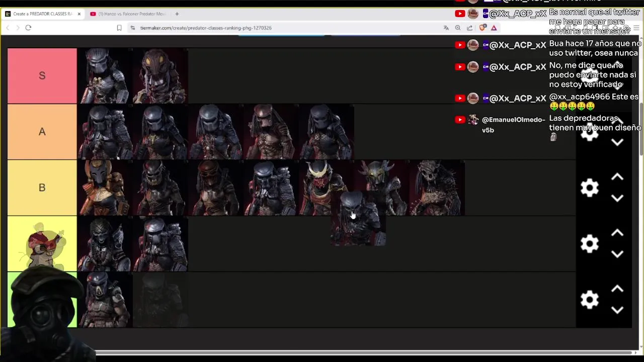644x362 pixels.
Task: Pick the first predator in A tier
Action: pos(105,132)
